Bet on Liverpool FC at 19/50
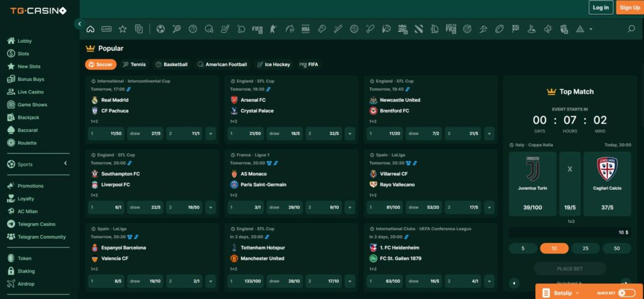644x299 pixels. coord(184,207)
